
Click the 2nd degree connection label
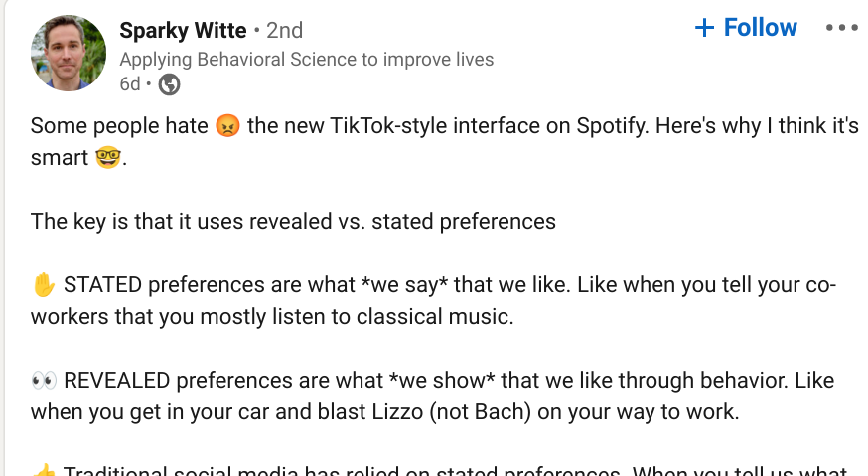pyautogui.click(x=285, y=30)
